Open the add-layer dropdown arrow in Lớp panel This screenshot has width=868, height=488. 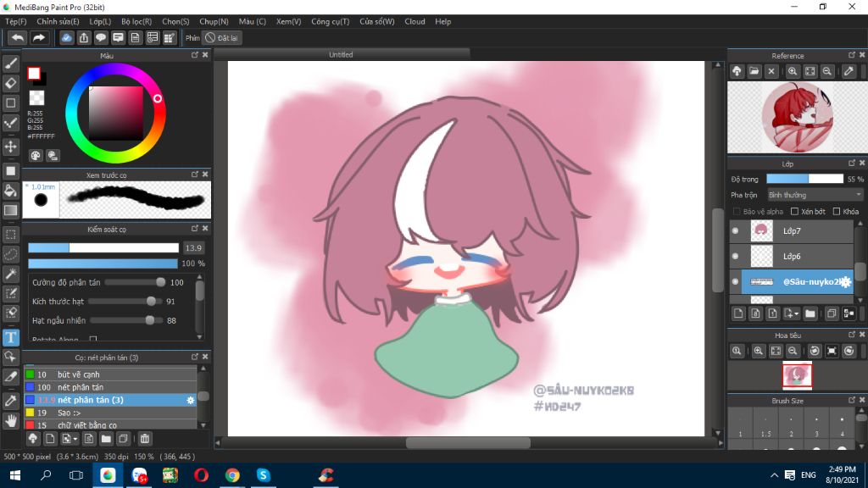coord(796,313)
